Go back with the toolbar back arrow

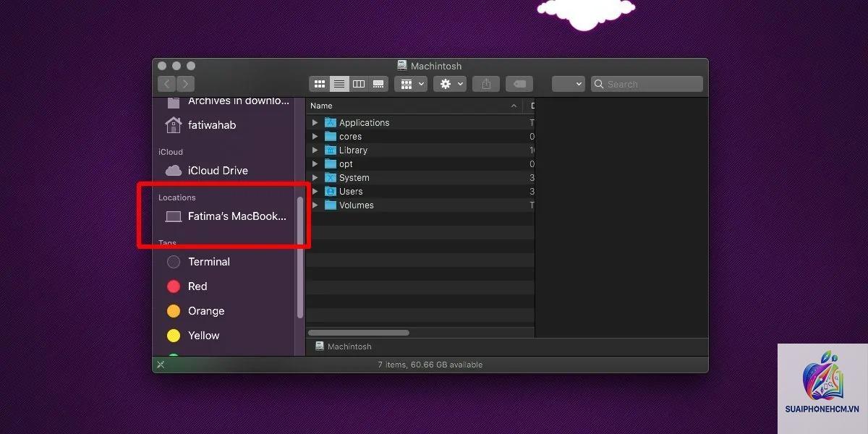pos(167,84)
